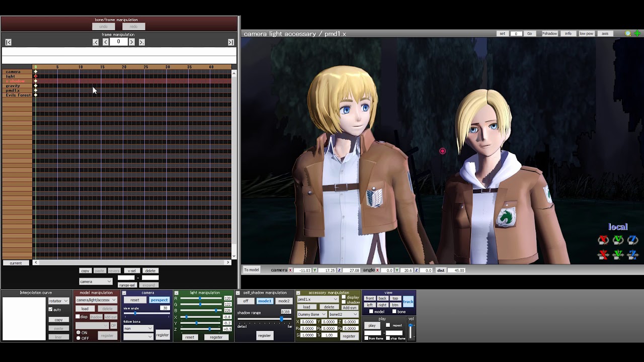Image resolution: width=644 pixels, height=362 pixels.
Task: Open the empty dropdown below the non follow-bone dropdown
Action: 138,336
